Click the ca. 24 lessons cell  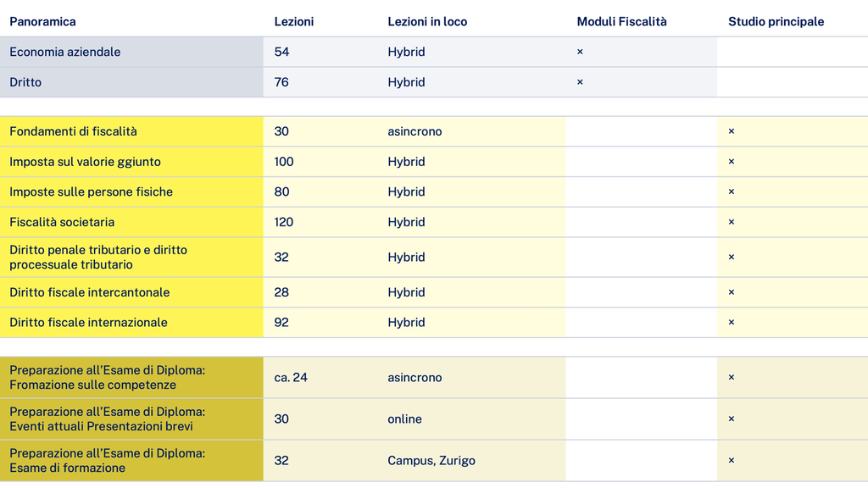[x=291, y=377]
